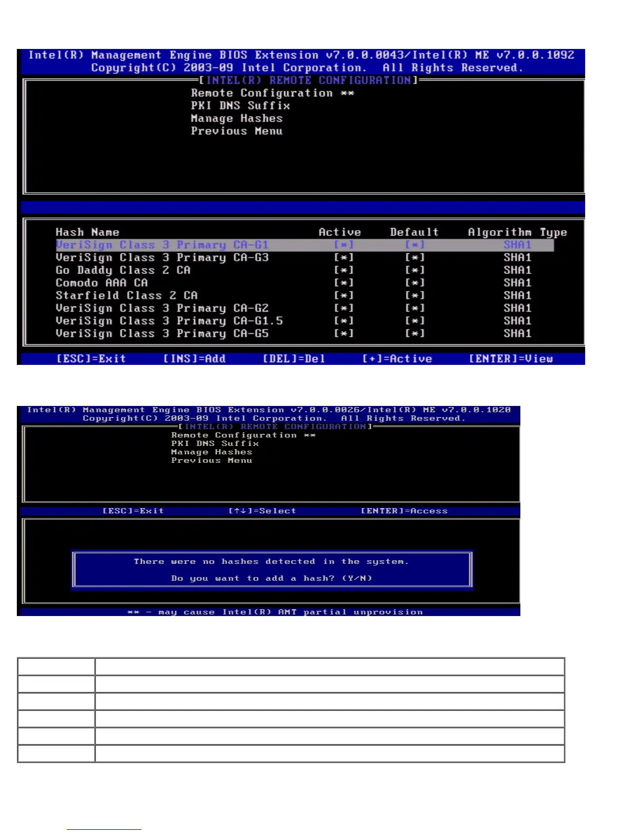
Task: Click the [ENTER]=View key hint
Action: (x=511, y=359)
